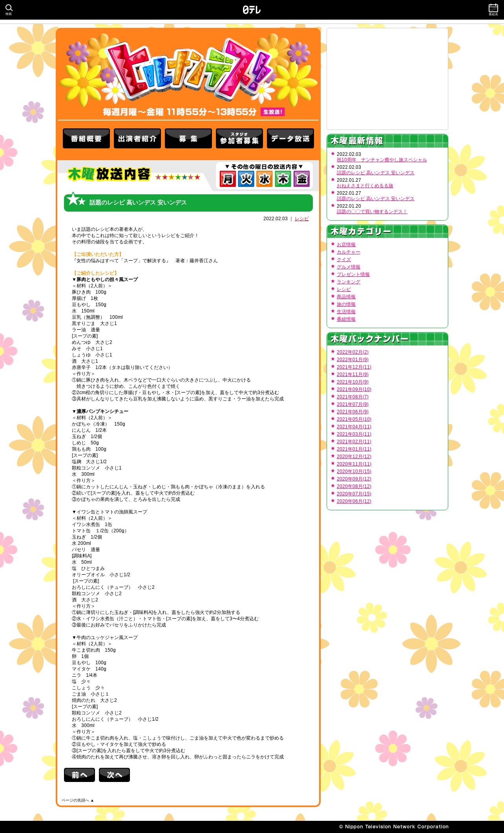Open back number 2021年08月(7)

click(x=352, y=397)
